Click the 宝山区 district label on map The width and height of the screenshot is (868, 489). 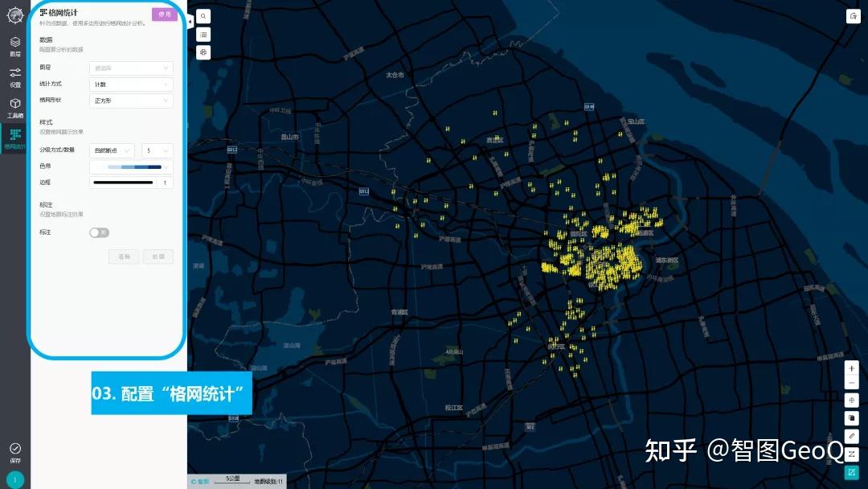coord(636,121)
